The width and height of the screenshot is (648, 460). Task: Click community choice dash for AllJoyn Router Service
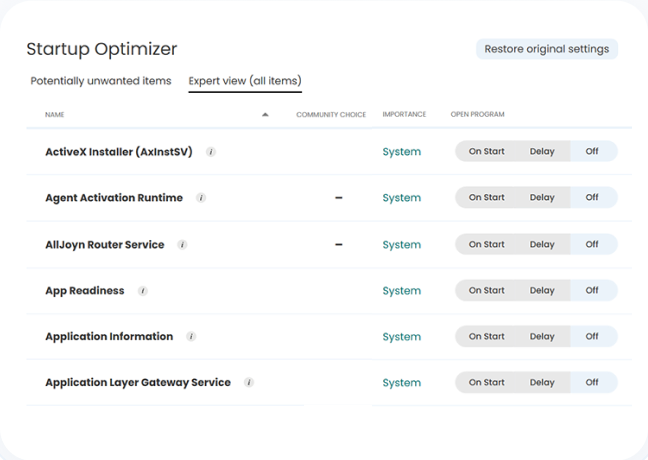[x=338, y=245]
